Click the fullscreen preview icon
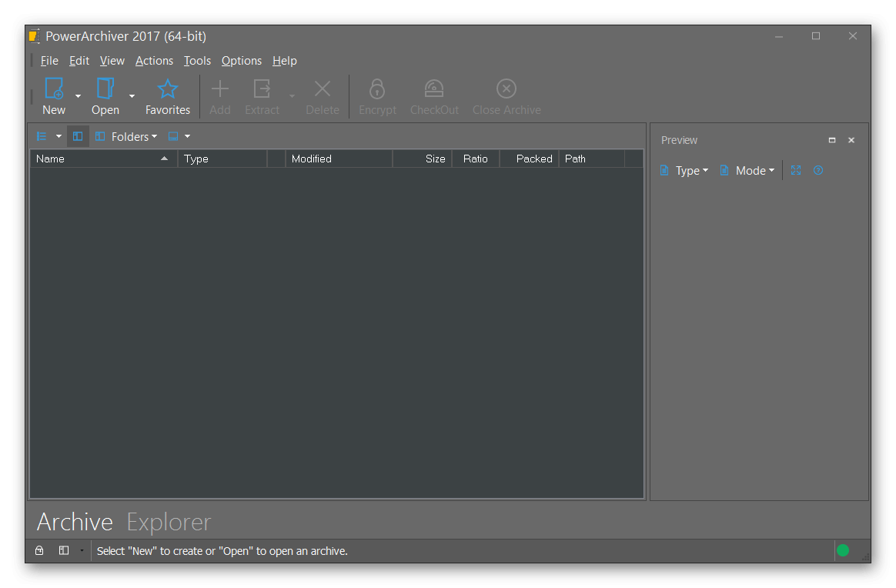Screen dimensions: 896x588 pyautogui.click(x=796, y=170)
